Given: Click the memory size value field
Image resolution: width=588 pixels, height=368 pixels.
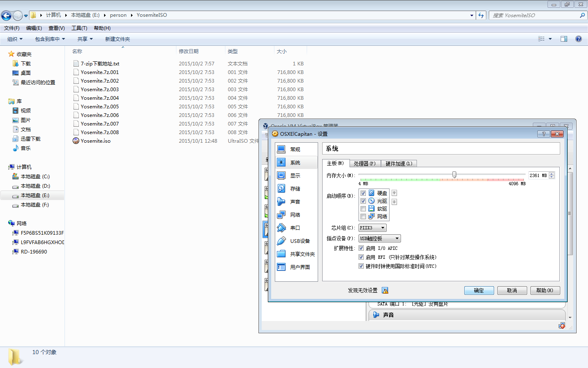Looking at the screenshot, I should tap(539, 175).
